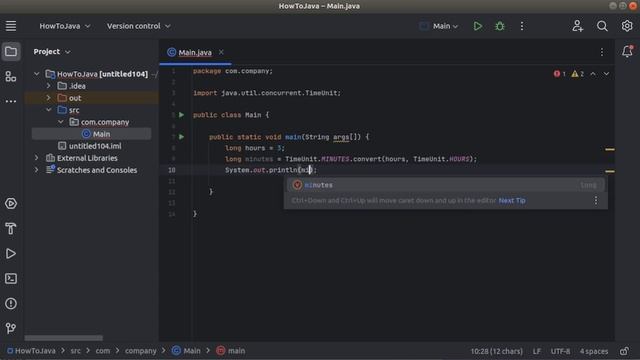
Task: Click src breadcrumb in navigation bar
Action: pos(76,351)
